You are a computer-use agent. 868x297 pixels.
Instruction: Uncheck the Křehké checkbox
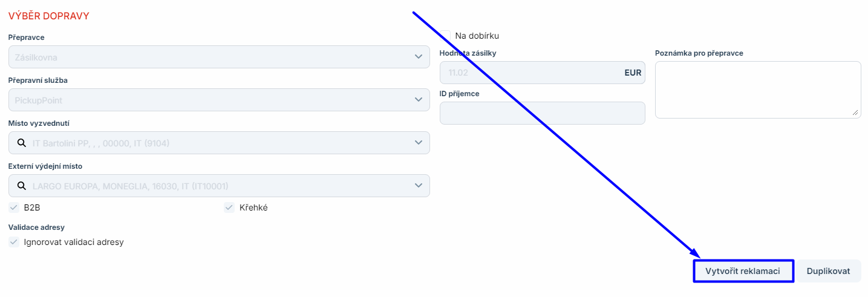click(229, 207)
